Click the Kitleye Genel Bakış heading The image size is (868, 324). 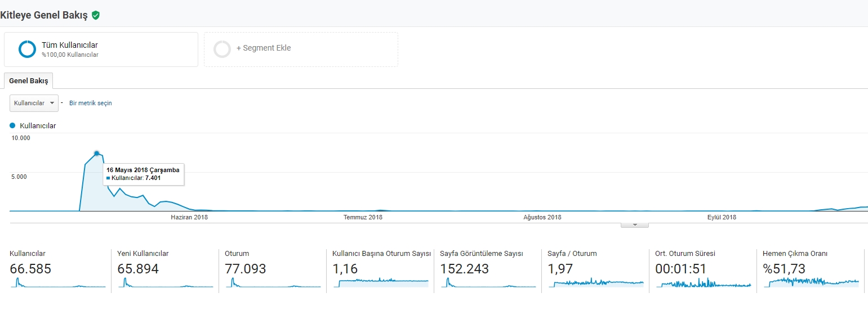(44, 16)
